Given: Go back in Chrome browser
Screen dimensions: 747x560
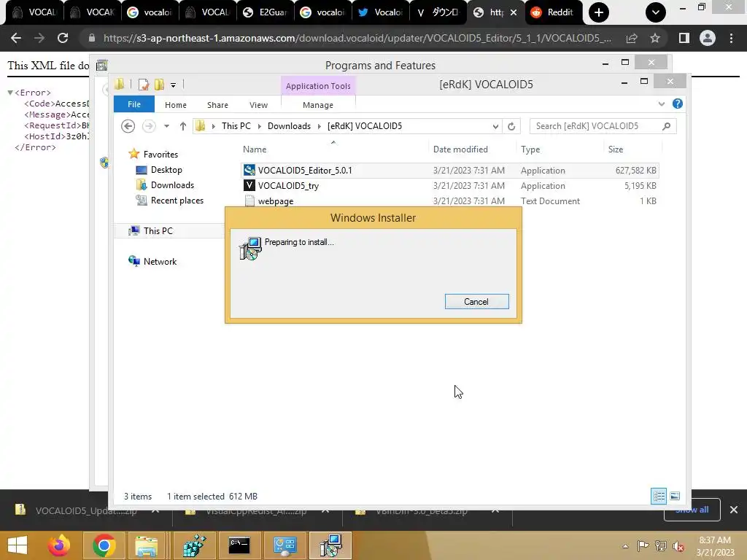Looking at the screenshot, I should coord(16,38).
